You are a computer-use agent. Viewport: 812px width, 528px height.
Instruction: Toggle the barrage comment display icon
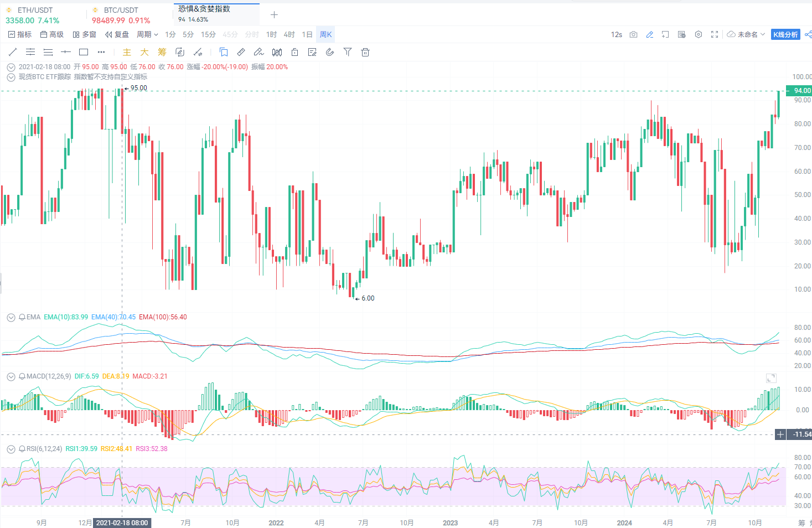click(x=682, y=34)
